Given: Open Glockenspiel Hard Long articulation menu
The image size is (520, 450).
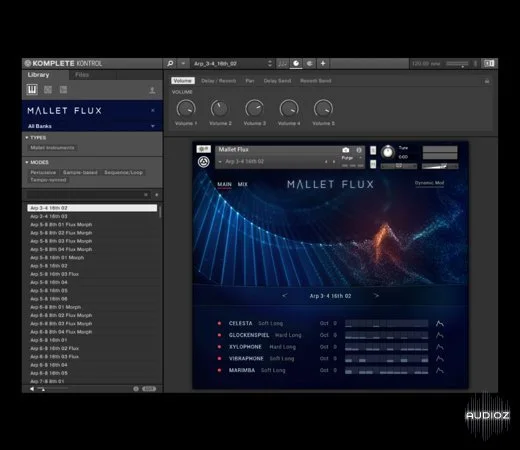Looking at the screenshot, I should click(288, 335).
